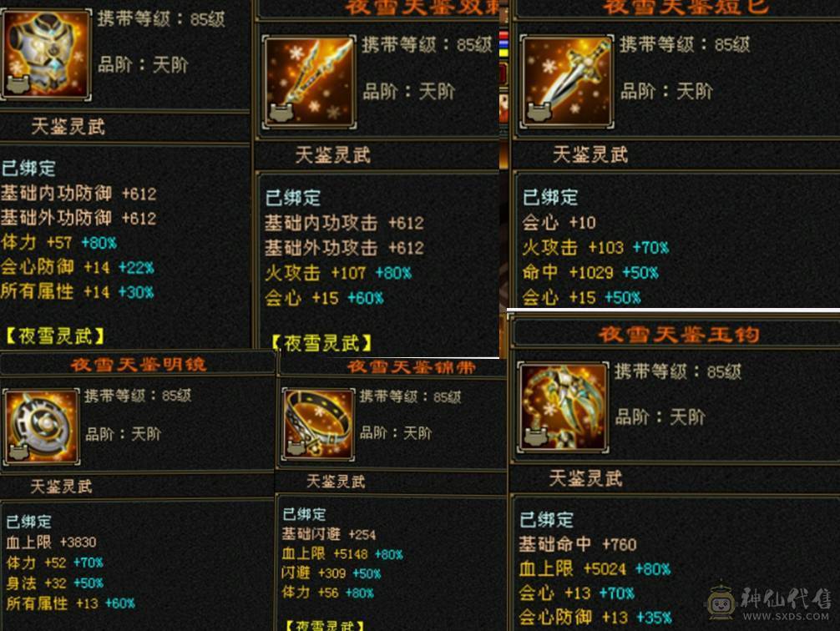Click the 神仙代售 robot mascot logo
Screen dimensions: 840x631
(721, 602)
